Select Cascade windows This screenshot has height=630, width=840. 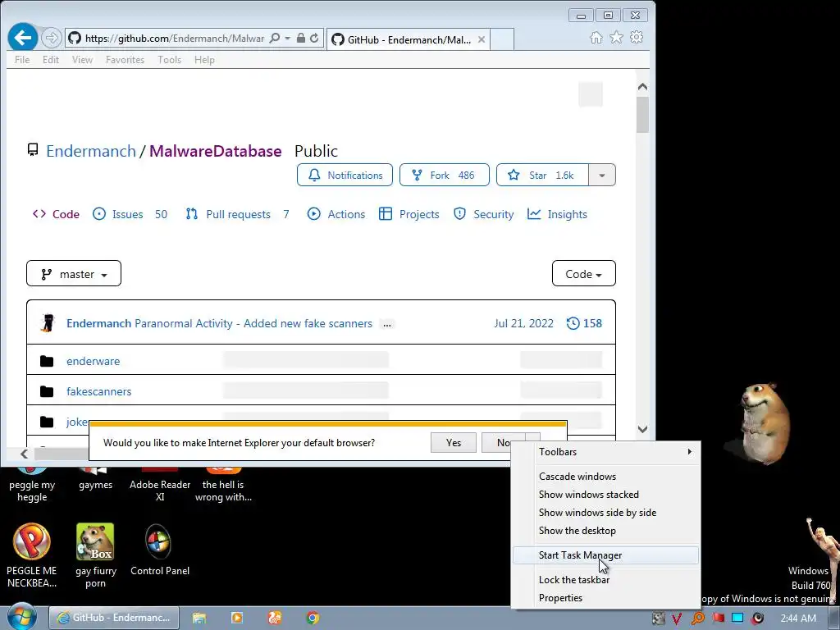coord(606,477)
